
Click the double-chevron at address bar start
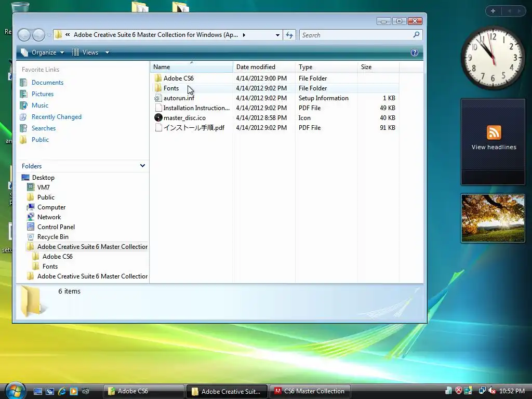pyautogui.click(x=68, y=35)
